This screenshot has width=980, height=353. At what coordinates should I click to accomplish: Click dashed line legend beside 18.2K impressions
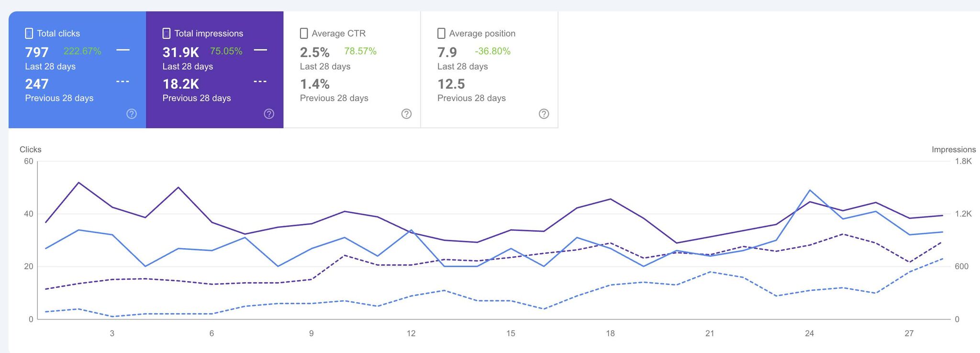pyautogui.click(x=260, y=82)
